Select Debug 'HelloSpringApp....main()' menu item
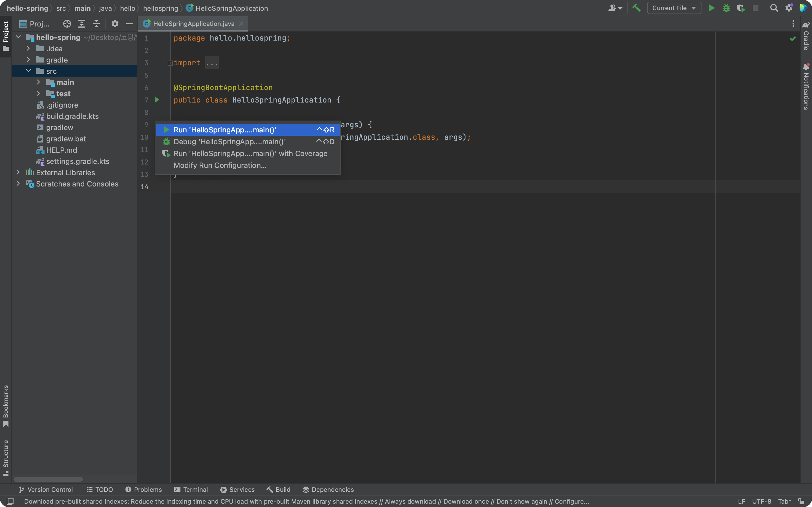 tap(230, 142)
